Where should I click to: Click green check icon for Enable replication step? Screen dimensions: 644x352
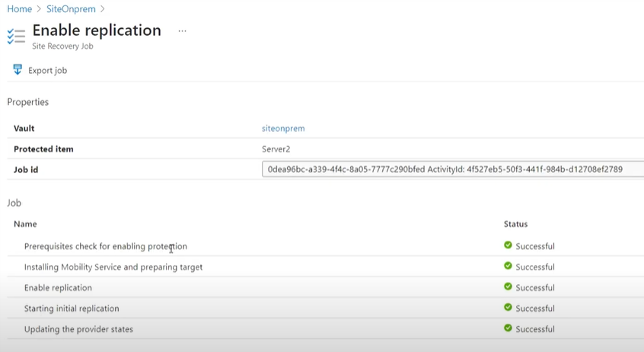point(508,286)
